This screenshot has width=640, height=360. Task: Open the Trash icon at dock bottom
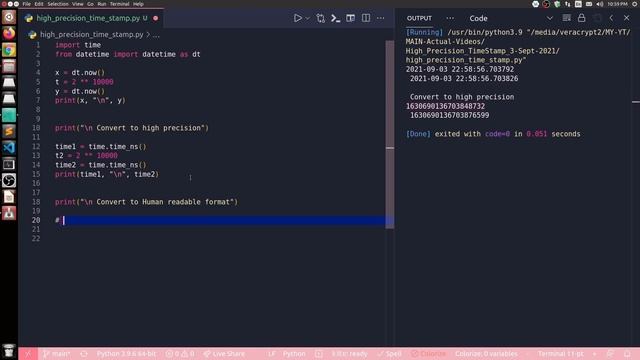(9, 351)
